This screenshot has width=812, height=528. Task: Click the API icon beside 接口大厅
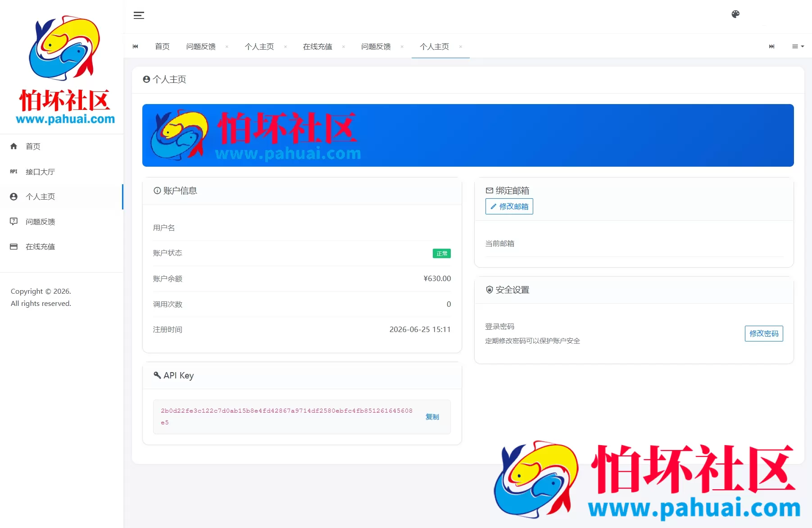(14, 172)
